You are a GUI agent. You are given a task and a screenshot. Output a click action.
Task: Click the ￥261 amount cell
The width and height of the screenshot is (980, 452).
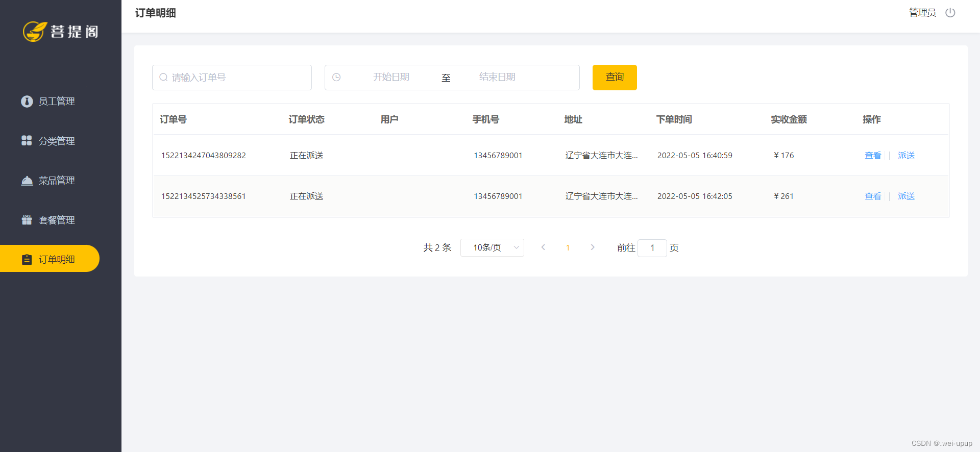click(x=783, y=196)
